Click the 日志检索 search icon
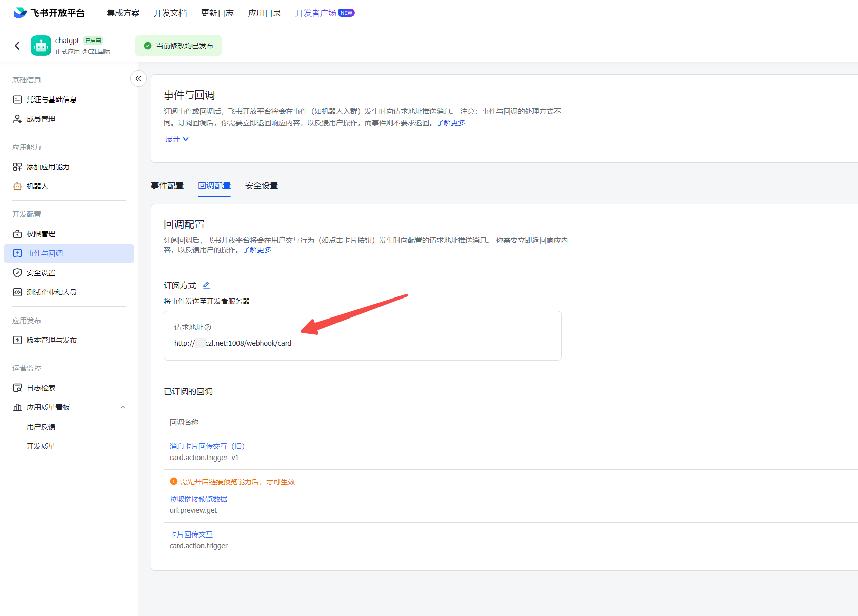This screenshot has height=616, width=858. coord(17,388)
